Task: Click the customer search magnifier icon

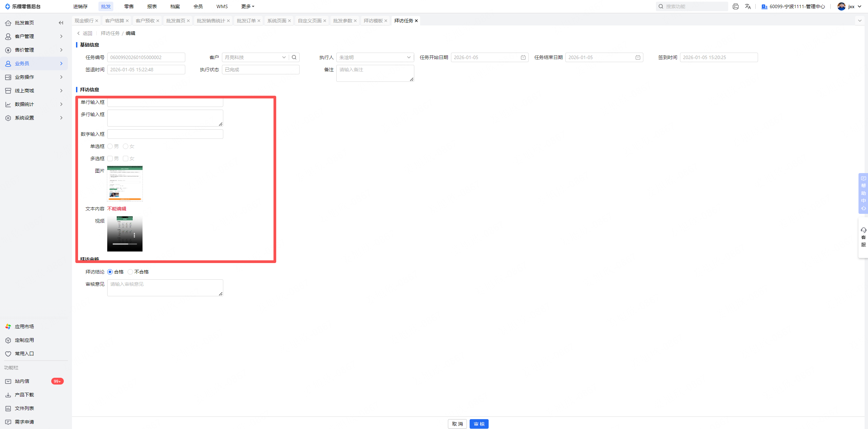Action: 294,57
